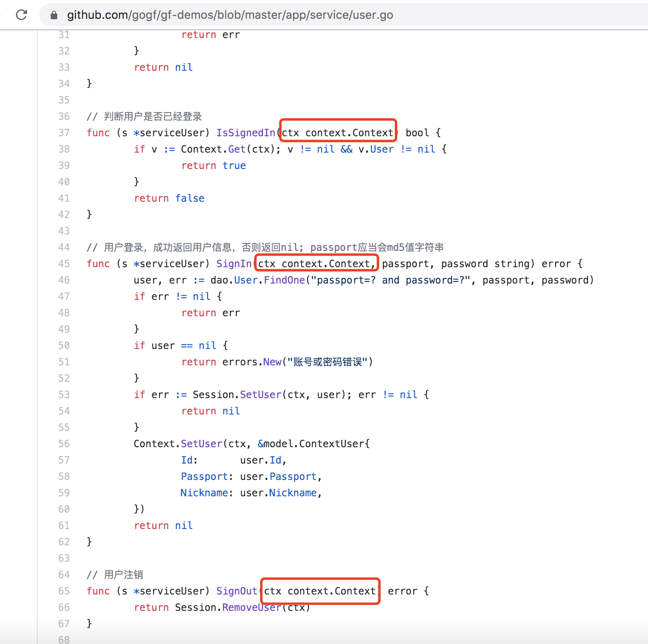
Task: Click line number 45
Action: pos(64,263)
